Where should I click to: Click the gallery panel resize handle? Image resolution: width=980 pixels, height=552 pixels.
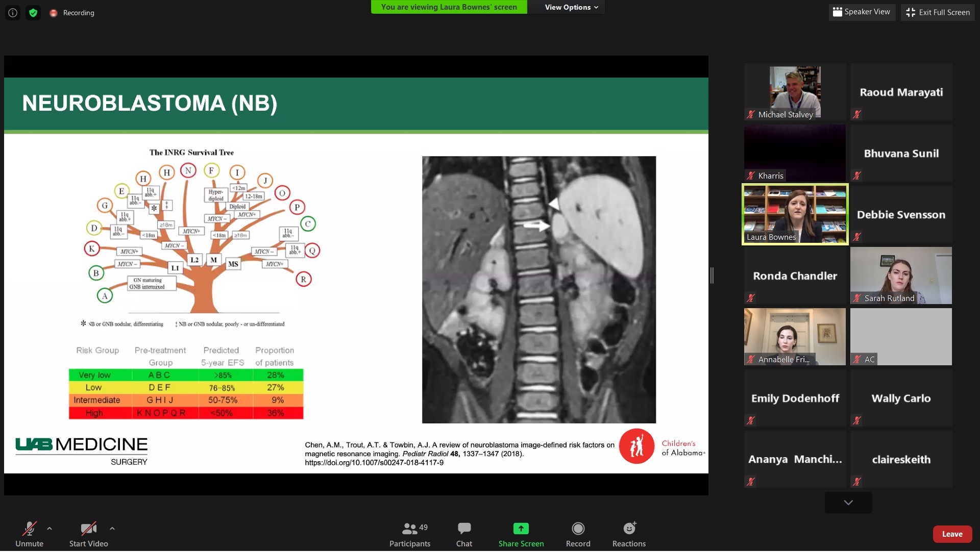point(712,275)
